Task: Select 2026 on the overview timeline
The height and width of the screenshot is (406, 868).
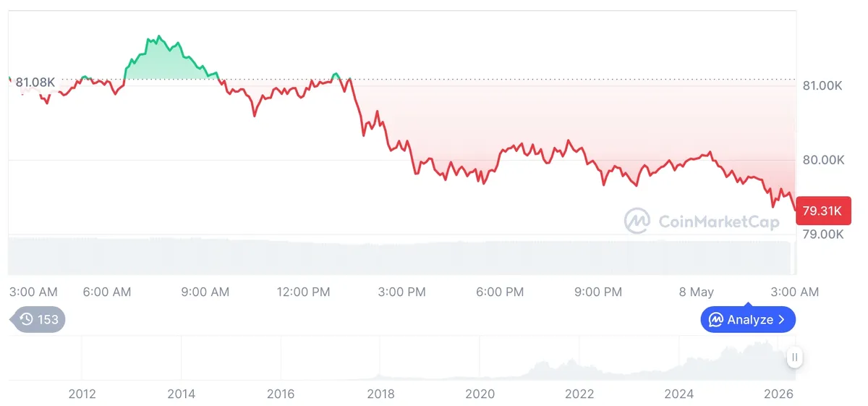Action: pos(779,394)
